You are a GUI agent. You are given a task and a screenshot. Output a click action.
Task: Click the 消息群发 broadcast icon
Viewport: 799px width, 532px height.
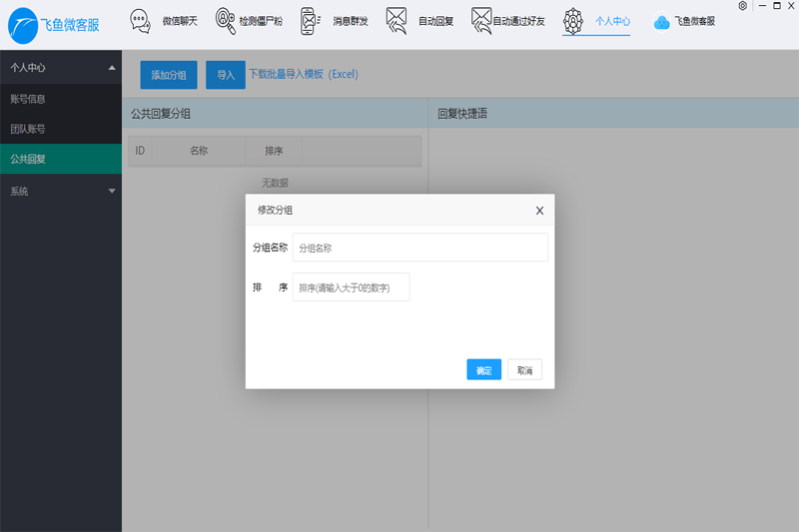(311, 20)
